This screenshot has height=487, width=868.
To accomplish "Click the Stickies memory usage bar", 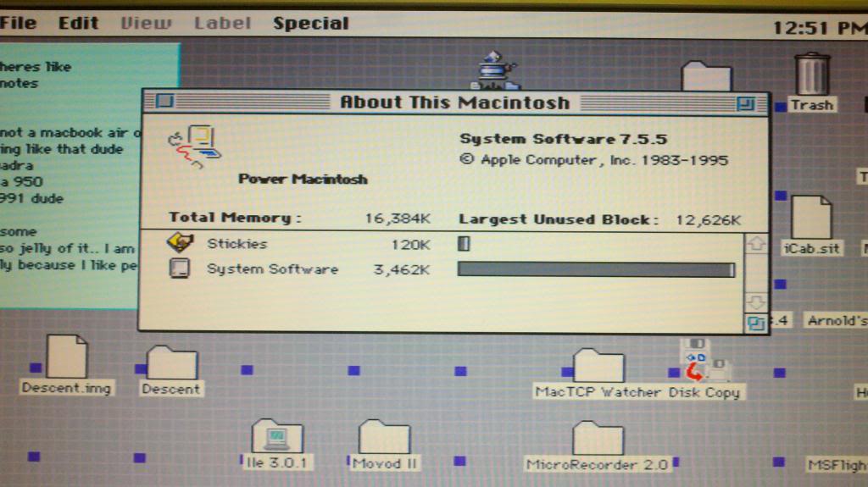I will coord(464,244).
